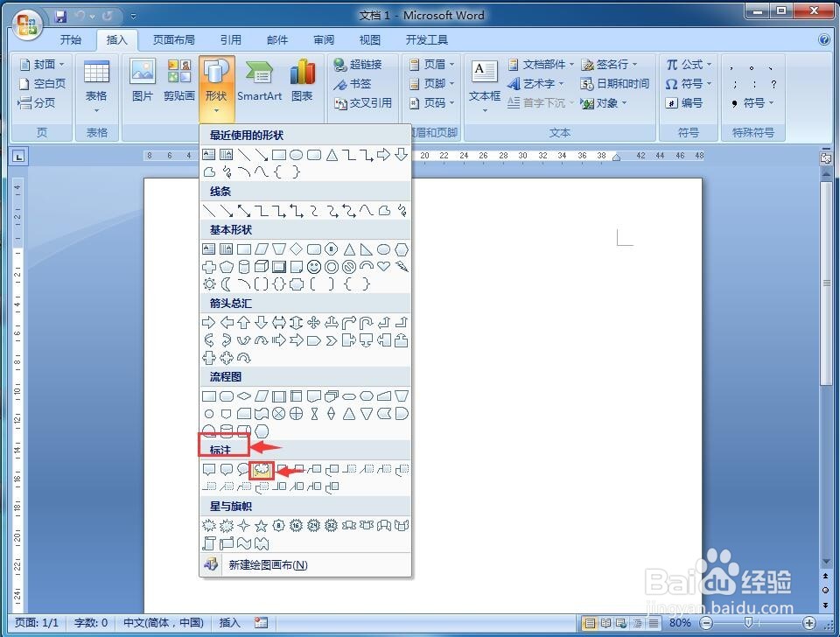Insert a SmartArt graphic

point(259,80)
